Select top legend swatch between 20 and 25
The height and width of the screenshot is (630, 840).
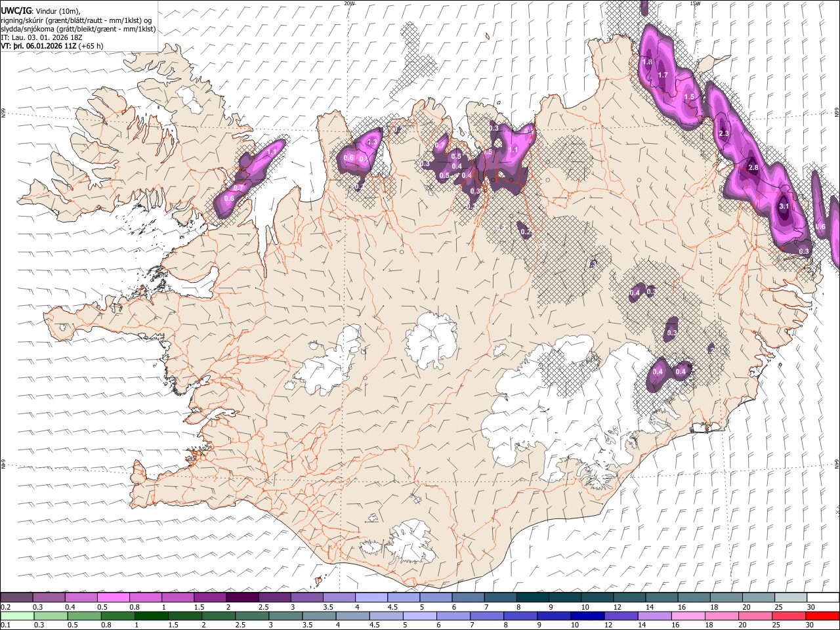click(759, 597)
